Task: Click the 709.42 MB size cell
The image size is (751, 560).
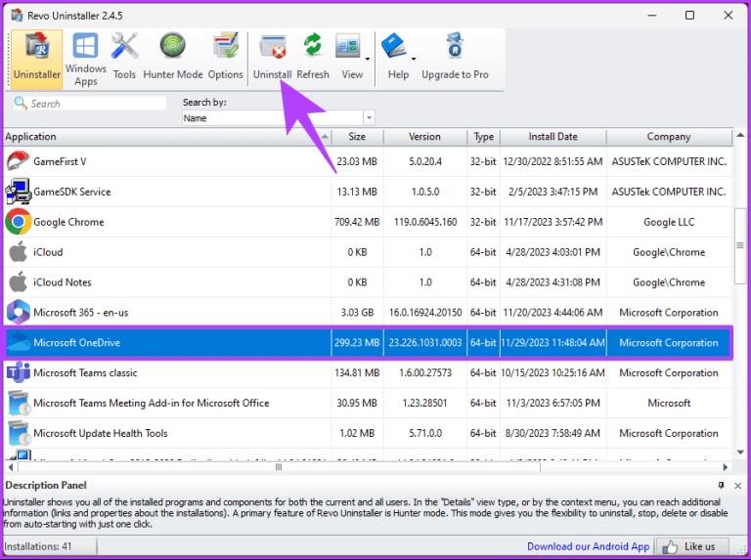Action: click(357, 222)
